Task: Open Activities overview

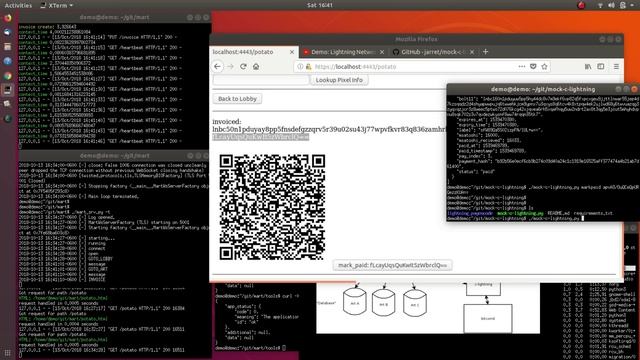Action: tap(18, 5)
